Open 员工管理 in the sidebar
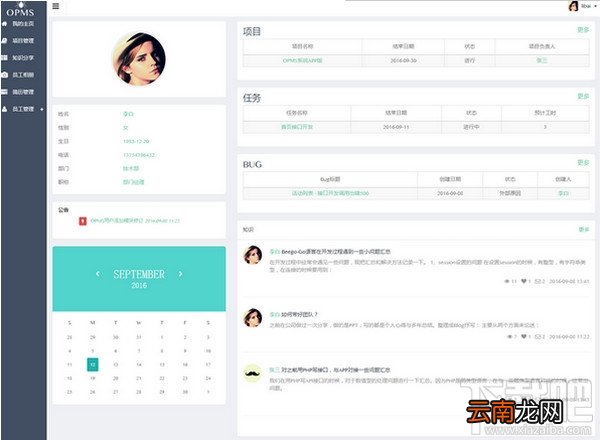This screenshot has width=600, height=440. coord(23,109)
